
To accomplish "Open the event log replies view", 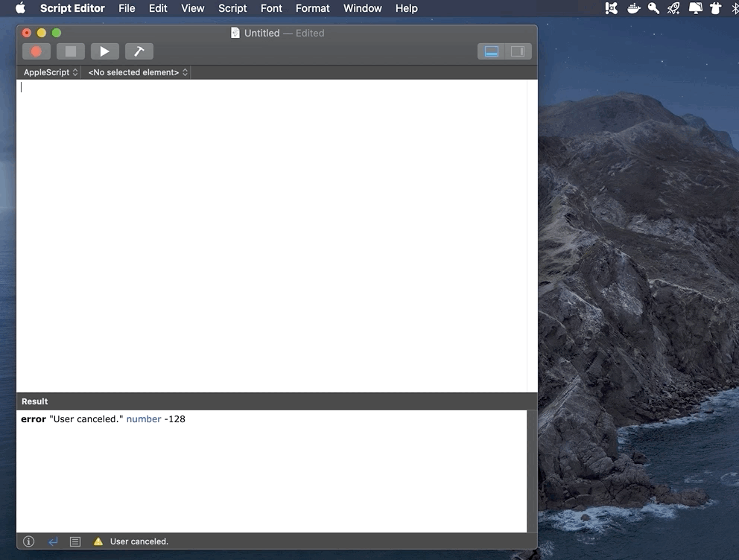I will pos(51,541).
